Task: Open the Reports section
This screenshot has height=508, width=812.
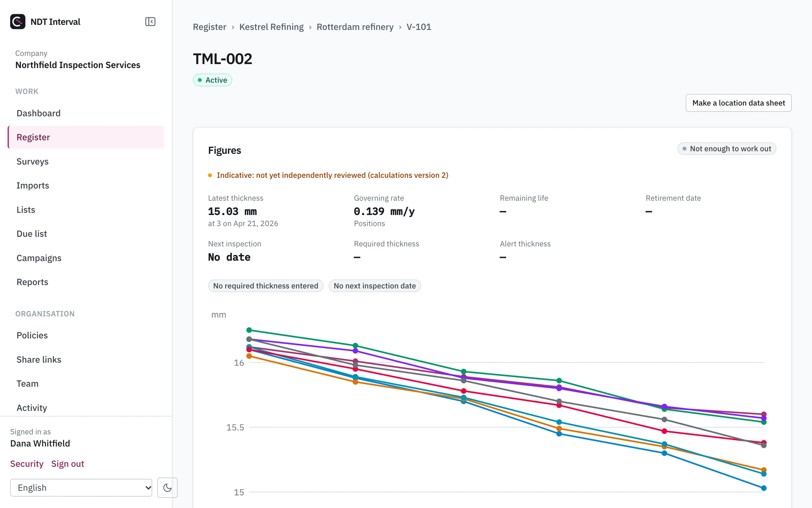Action: pos(86,282)
